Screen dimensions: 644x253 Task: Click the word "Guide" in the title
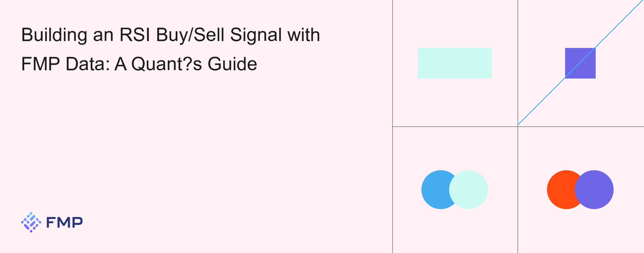tap(232, 64)
